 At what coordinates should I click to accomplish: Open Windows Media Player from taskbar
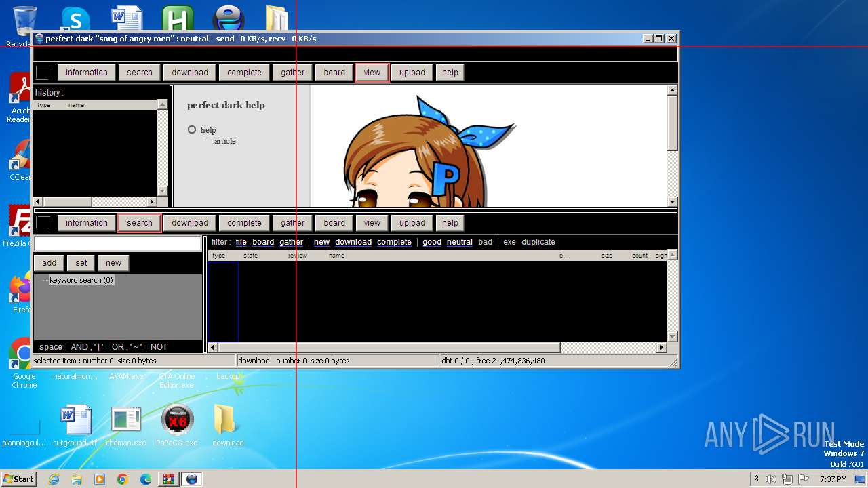click(100, 479)
